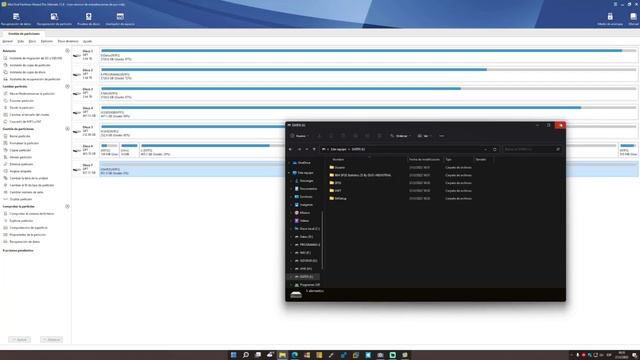Select Disco 6 drive icon in disk map

(77, 150)
